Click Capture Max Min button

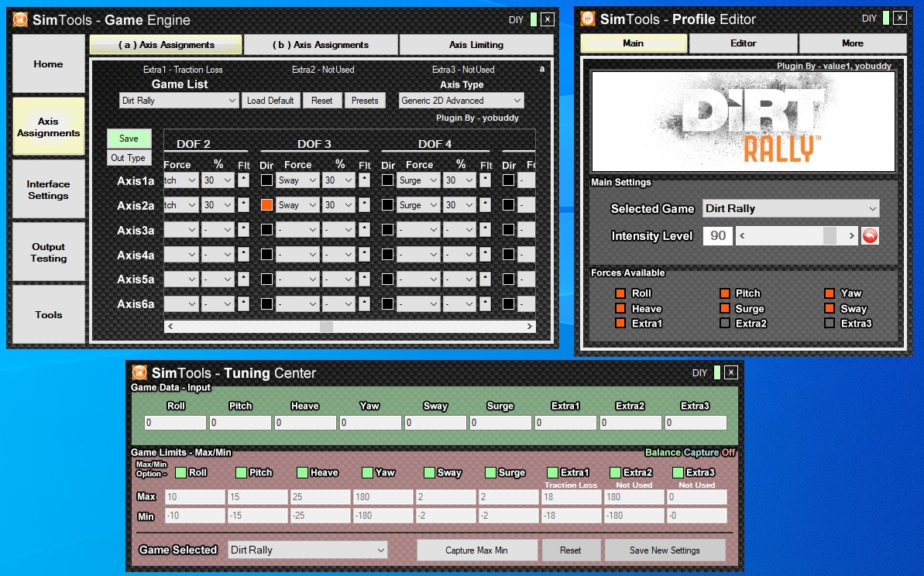pos(477,550)
